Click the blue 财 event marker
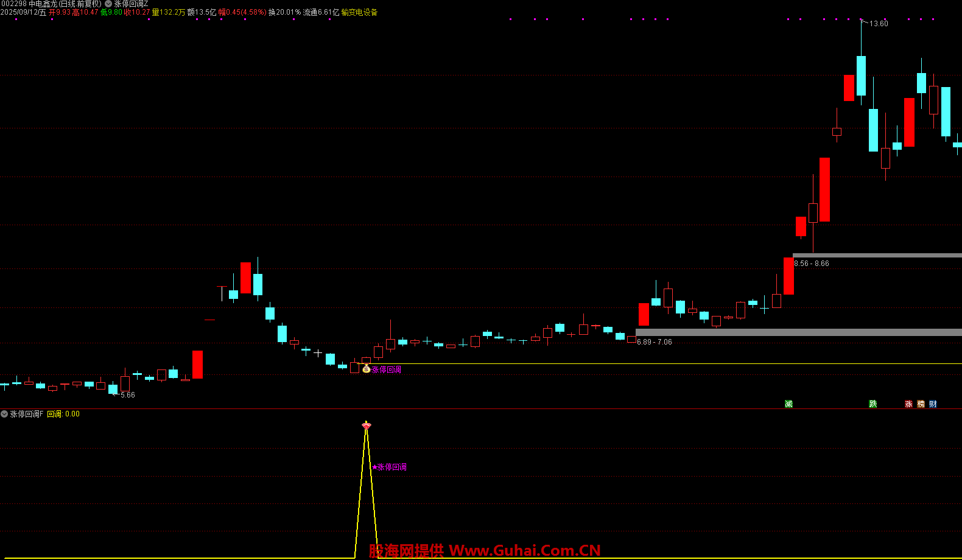 933,404
